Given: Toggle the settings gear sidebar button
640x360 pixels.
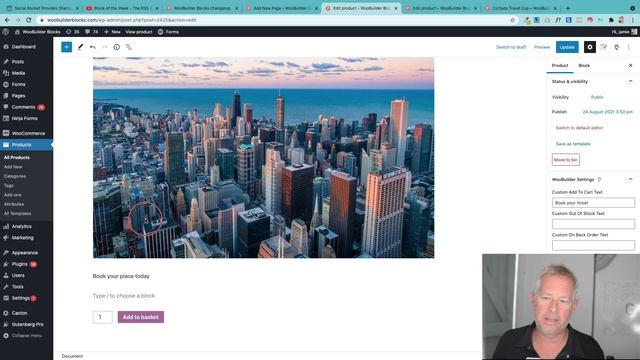Looking at the screenshot, I should tap(590, 47).
